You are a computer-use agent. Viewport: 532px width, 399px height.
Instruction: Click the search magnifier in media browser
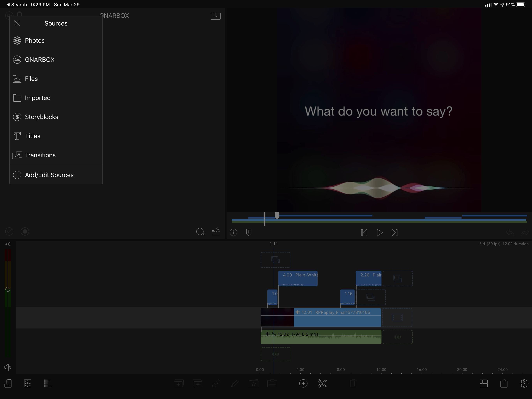point(200,232)
